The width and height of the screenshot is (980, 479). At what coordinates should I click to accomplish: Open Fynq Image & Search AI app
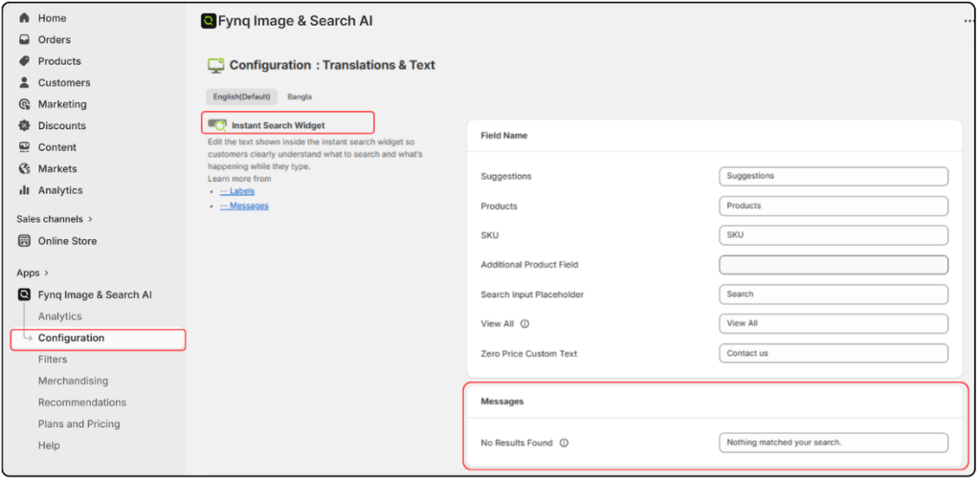click(x=95, y=294)
